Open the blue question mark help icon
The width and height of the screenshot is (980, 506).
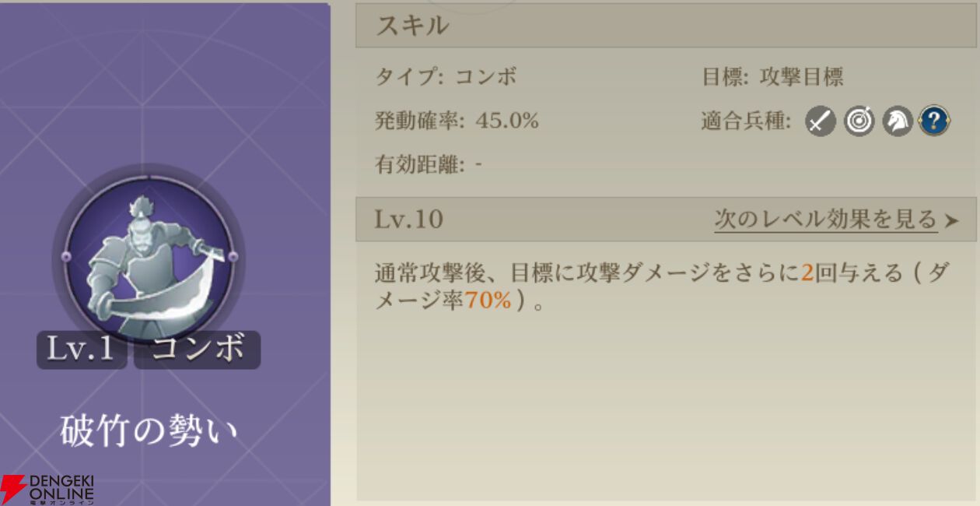(x=935, y=121)
